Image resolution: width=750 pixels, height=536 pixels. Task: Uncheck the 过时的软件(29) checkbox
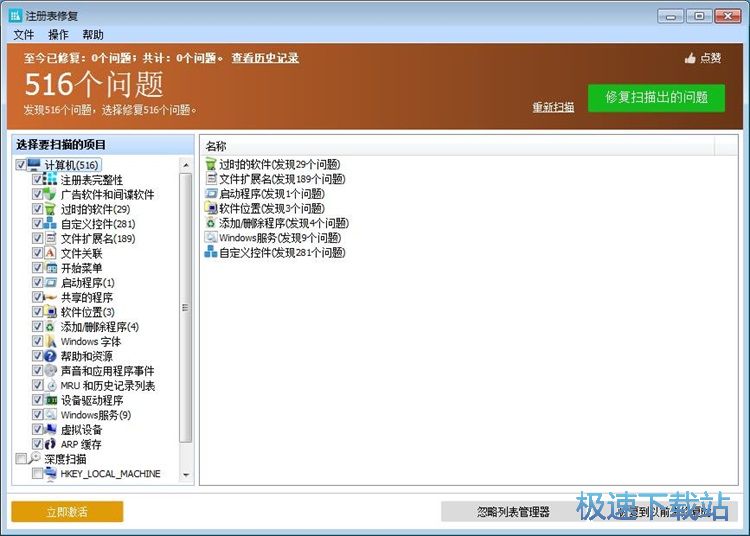pos(37,209)
